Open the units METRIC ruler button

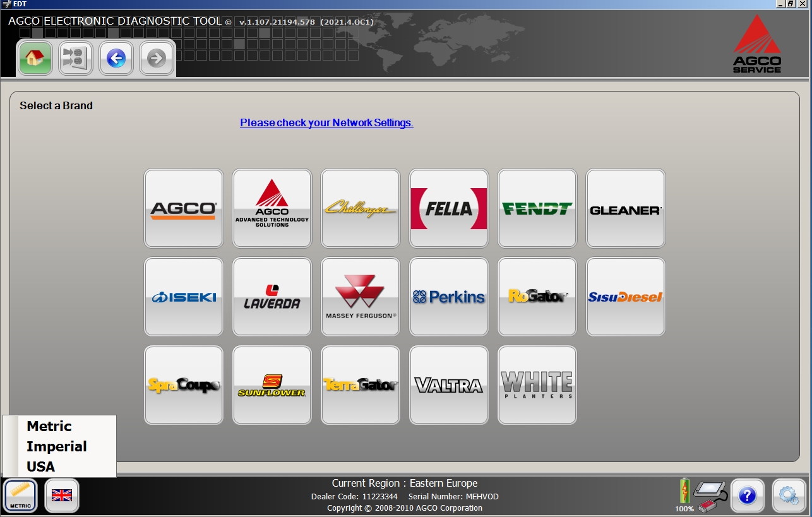point(20,496)
